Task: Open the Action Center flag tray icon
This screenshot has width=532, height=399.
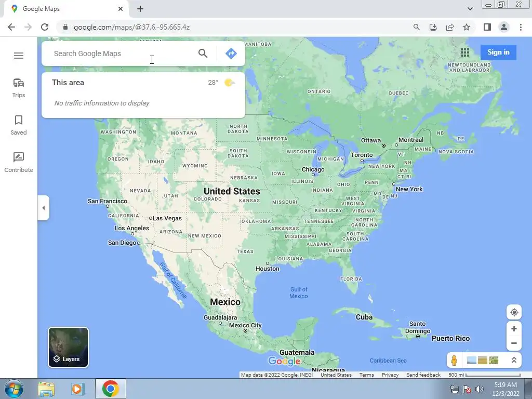Action: [x=467, y=389]
